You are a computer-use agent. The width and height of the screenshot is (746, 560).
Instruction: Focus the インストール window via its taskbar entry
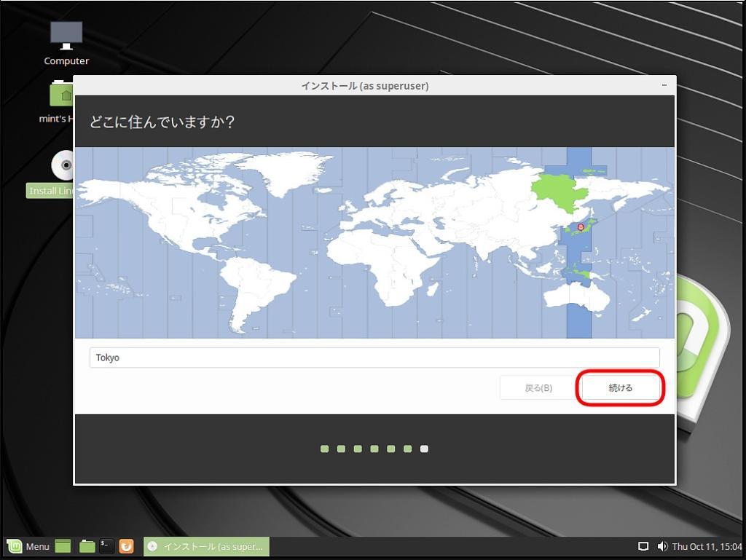[206, 546]
